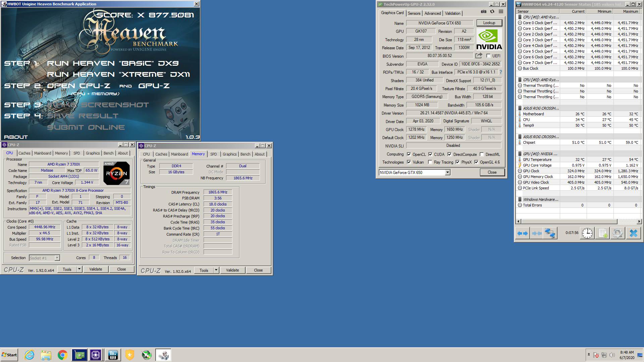This screenshot has width=644, height=362.
Task: Toggle the OpenCL checkbox
Action: 409,155
